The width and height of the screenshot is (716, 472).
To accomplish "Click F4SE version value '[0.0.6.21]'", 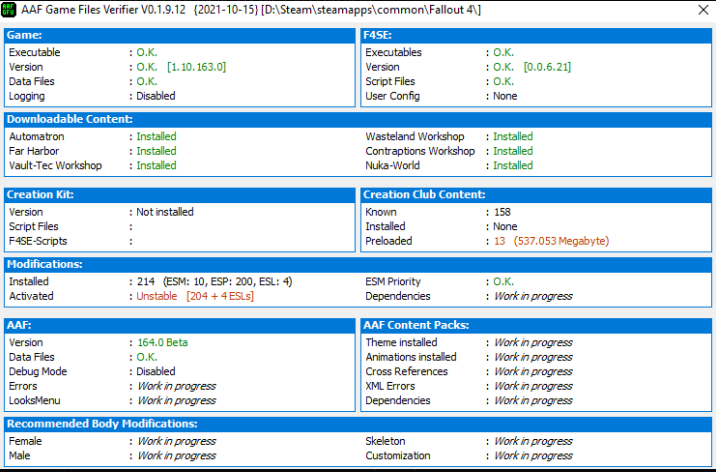I will pos(547,67).
